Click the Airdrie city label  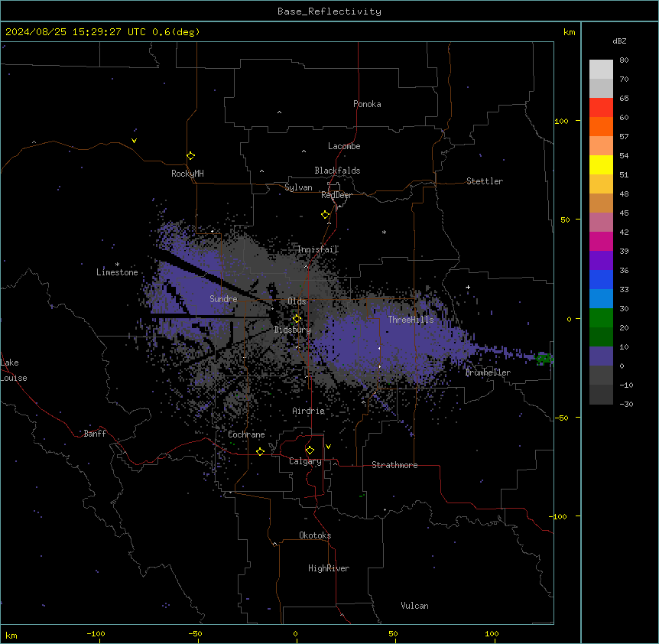[x=309, y=411]
